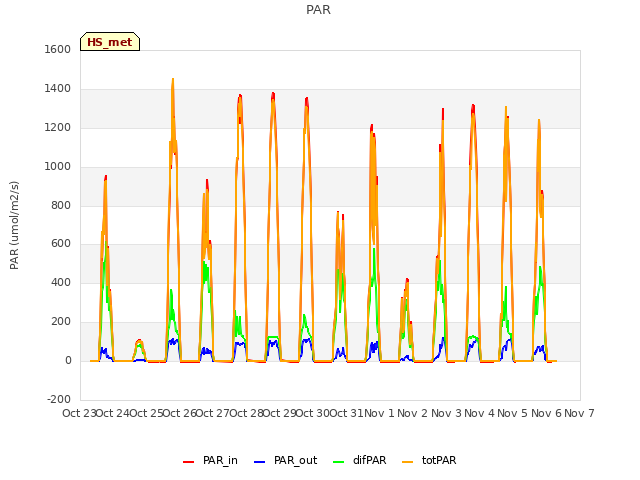The image size is (640, 480).
Task: Click the -200 y-axis tick label
Action: tap(59, 399)
